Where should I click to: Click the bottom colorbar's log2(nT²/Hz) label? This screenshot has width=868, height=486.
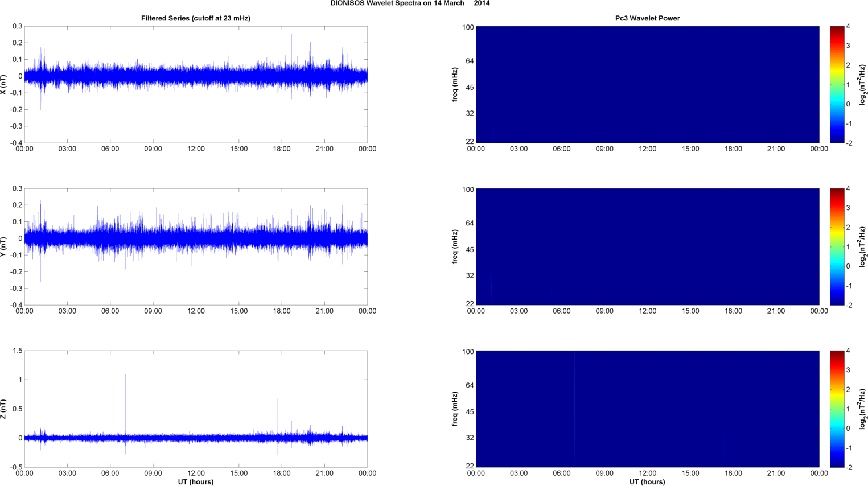point(863,409)
